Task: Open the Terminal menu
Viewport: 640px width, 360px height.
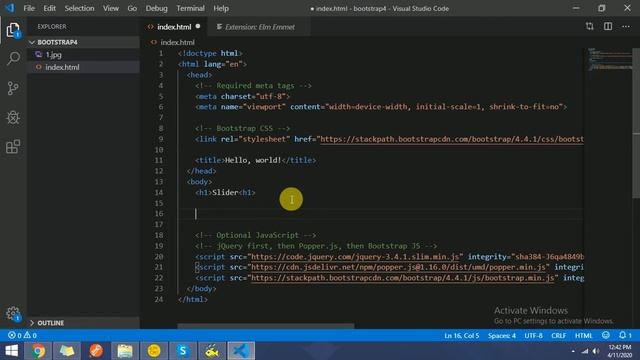Action: click(190, 8)
